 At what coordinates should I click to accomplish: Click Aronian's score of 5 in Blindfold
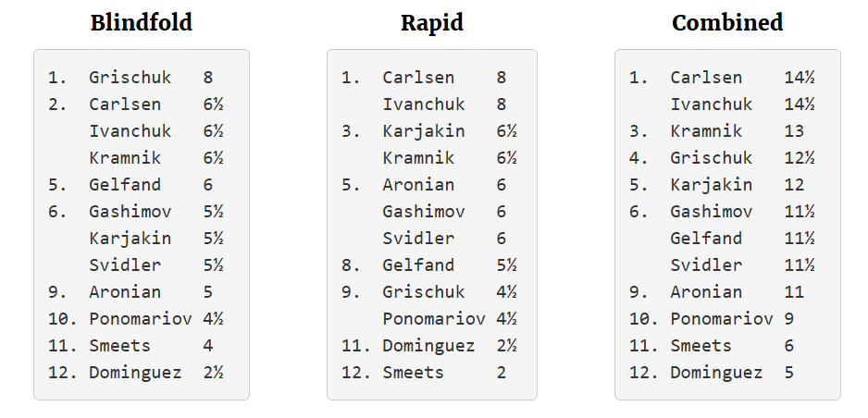(208, 292)
